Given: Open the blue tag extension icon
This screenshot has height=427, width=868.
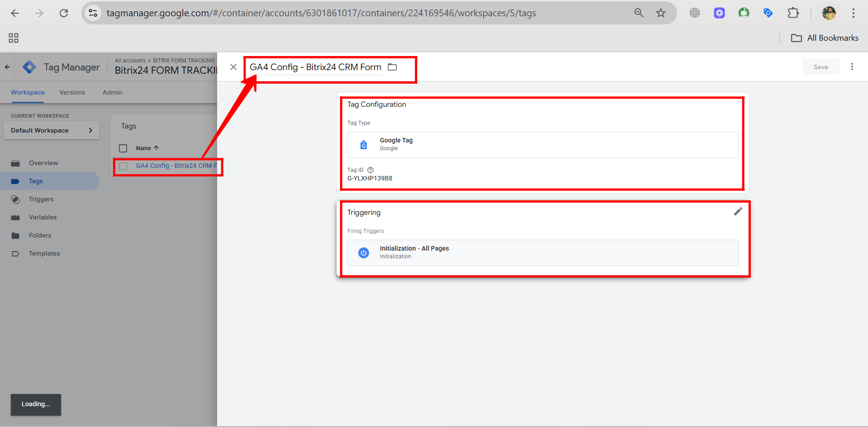Looking at the screenshot, I should pyautogui.click(x=768, y=13).
